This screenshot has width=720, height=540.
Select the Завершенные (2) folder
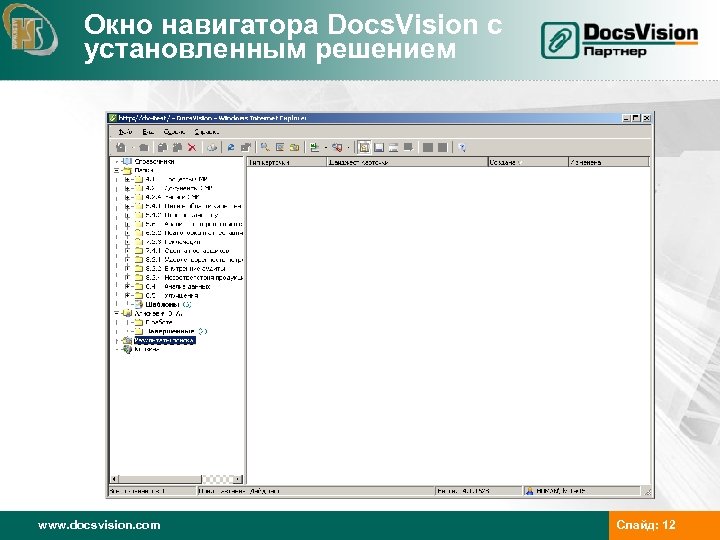176,331
